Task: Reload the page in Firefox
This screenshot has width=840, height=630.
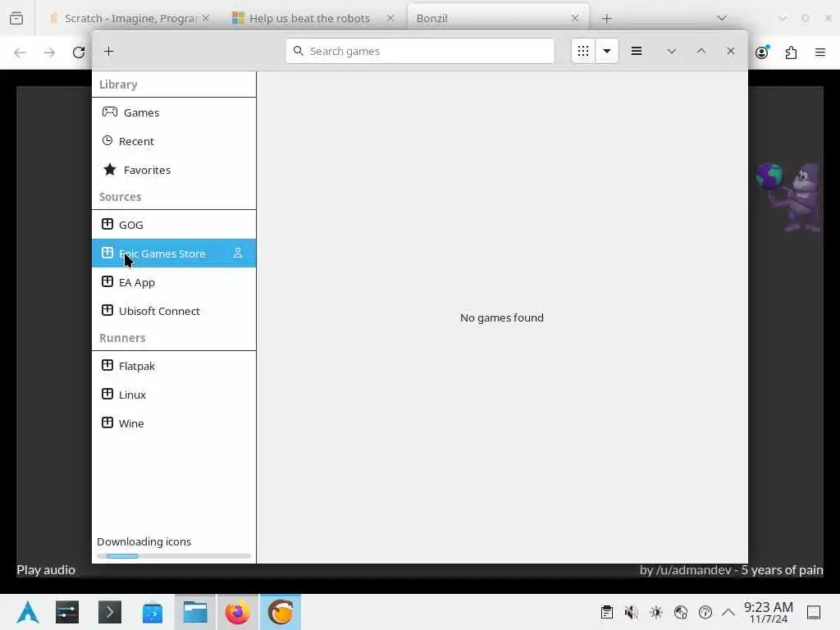Action: point(79,52)
